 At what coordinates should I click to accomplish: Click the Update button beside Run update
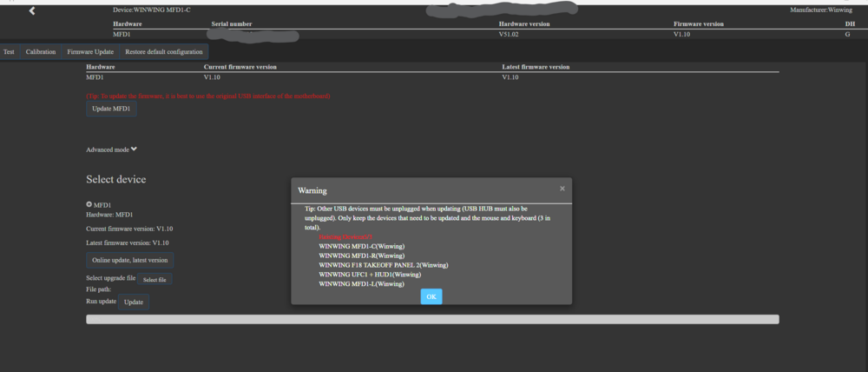click(134, 302)
